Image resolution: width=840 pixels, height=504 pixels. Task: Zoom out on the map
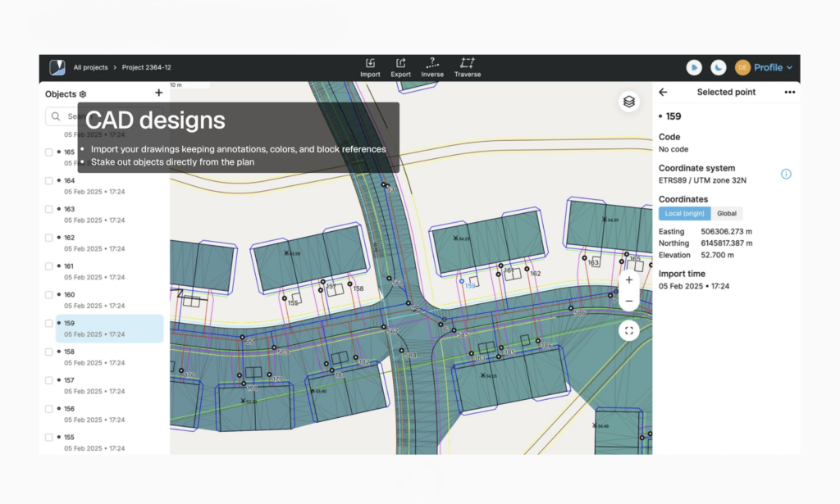pos(629,301)
